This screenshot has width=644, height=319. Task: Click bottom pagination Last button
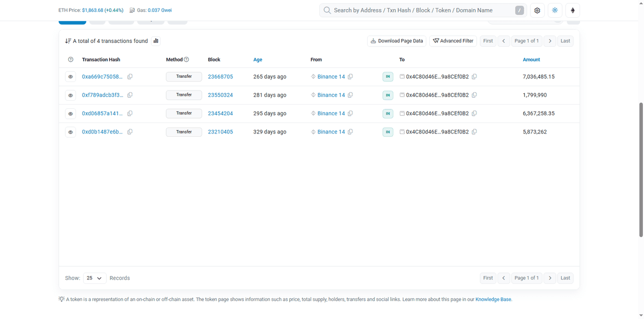click(x=565, y=278)
